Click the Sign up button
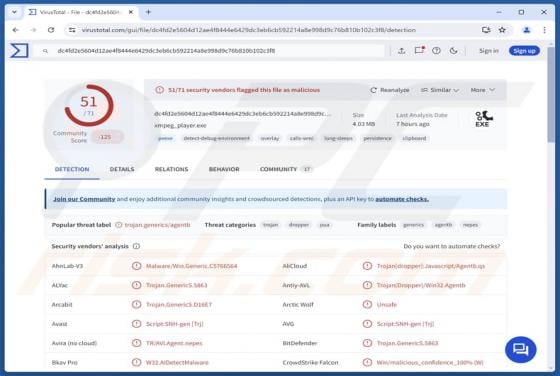Screen dimensions: 560x376 click(524, 51)
